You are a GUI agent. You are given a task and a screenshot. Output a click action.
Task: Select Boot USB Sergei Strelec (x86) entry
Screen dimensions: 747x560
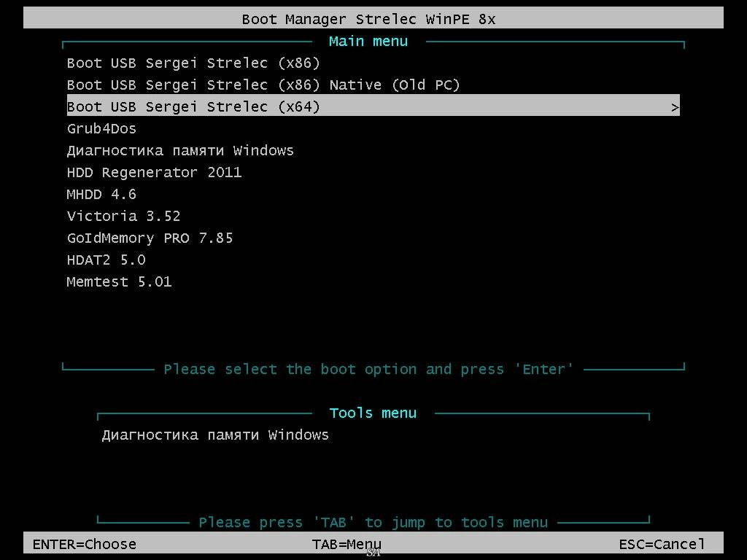coord(193,63)
